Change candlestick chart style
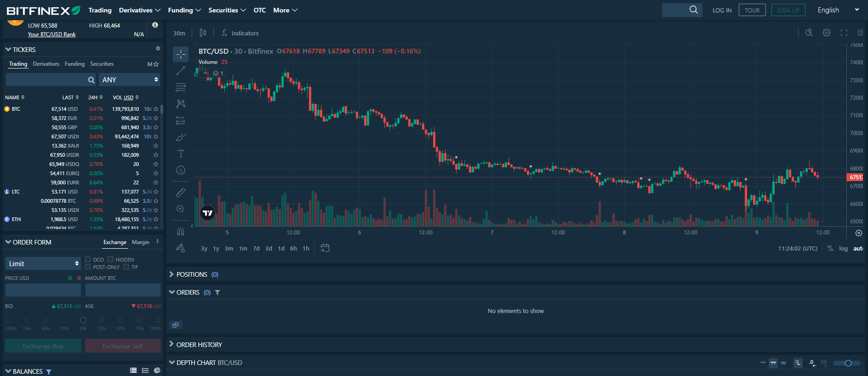The width and height of the screenshot is (868, 376). (x=203, y=33)
